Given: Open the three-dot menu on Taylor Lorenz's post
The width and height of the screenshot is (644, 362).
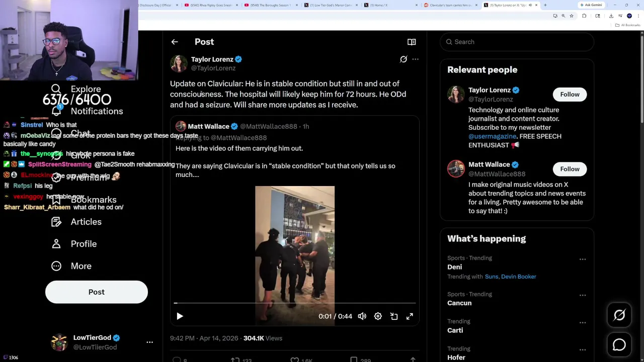Looking at the screenshot, I should pos(415,59).
